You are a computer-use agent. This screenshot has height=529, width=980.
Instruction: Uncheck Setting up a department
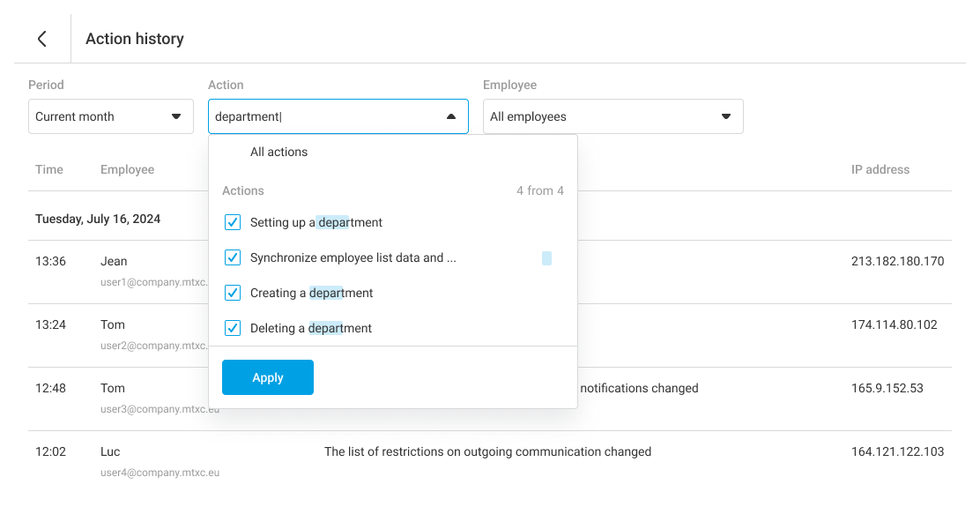pyautogui.click(x=233, y=222)
